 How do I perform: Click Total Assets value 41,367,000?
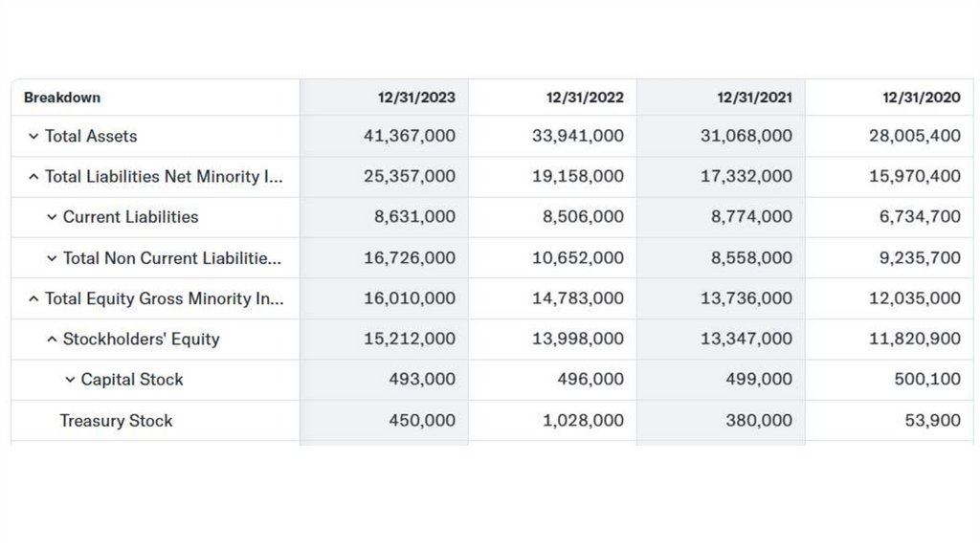point(410,137)
